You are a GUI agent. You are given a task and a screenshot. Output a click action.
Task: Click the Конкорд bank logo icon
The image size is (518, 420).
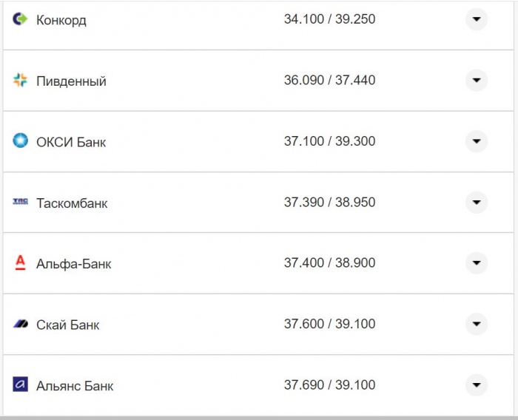20,19
